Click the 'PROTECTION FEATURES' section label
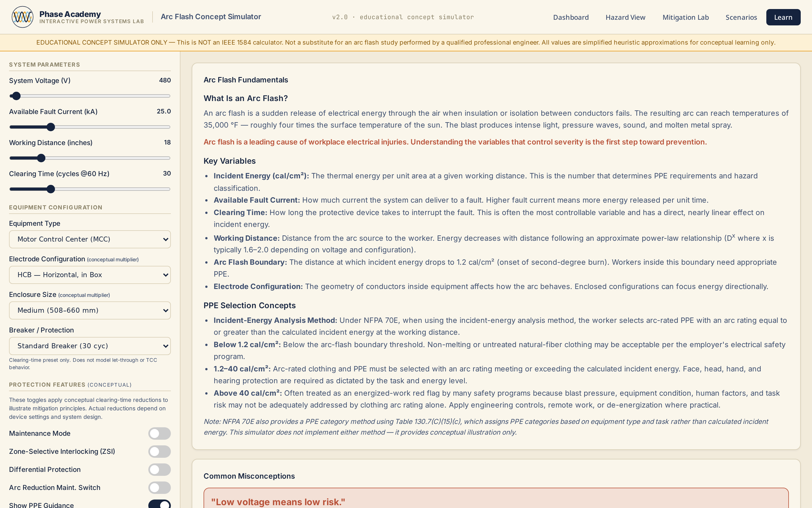 click(x=47, y=385)
